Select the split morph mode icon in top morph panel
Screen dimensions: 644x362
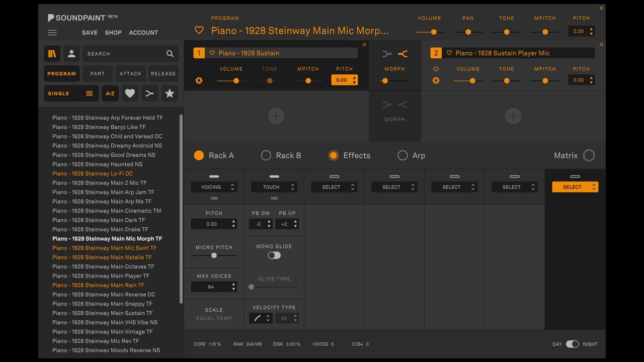(403, 54)
